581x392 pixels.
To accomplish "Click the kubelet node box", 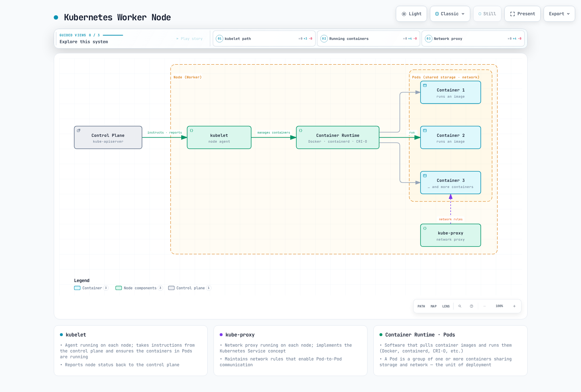I will coord(219,138).
